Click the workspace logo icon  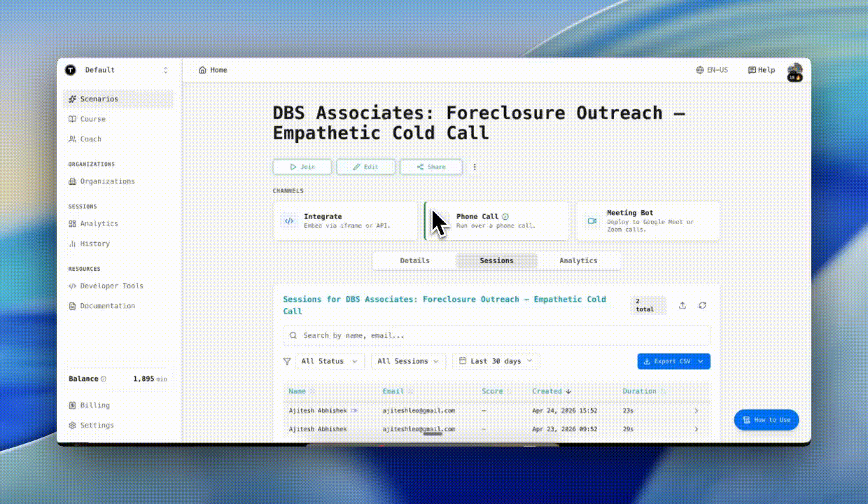tap(70, 70)
